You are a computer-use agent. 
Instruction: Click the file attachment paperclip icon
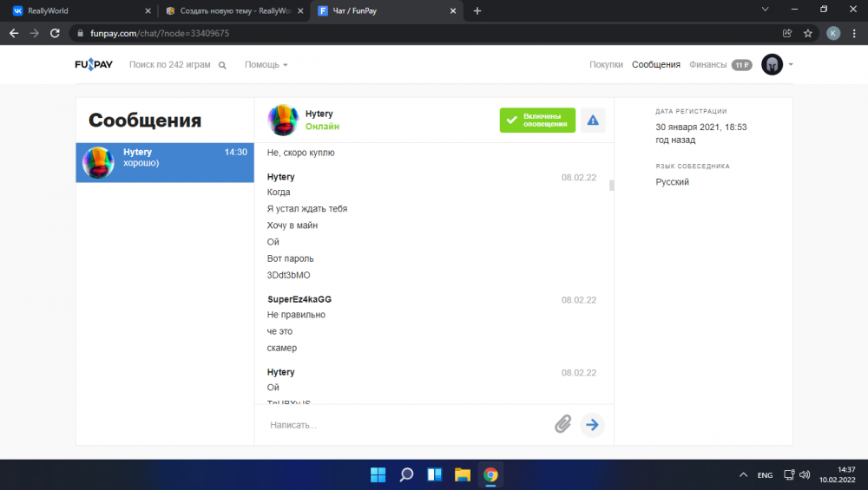tap(563, 424)
